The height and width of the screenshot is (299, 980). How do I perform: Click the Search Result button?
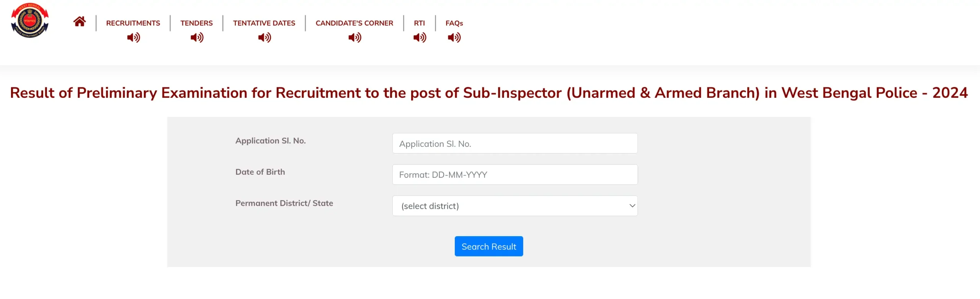pos(488,246)
